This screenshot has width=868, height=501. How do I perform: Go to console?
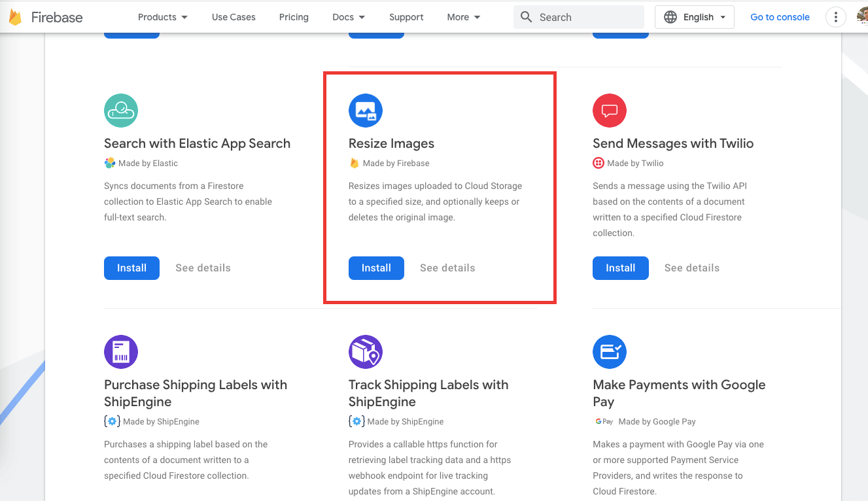point(780,17)
